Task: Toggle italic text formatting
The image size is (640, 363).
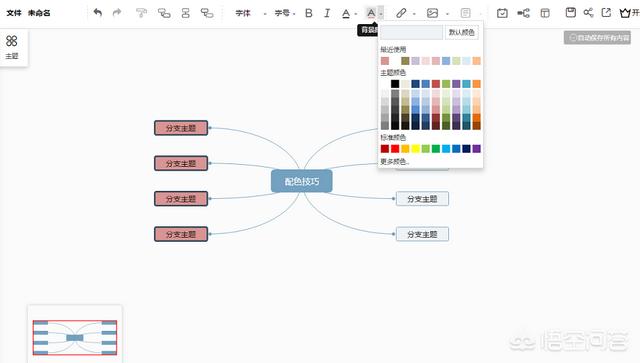Action: pos(327,13)
